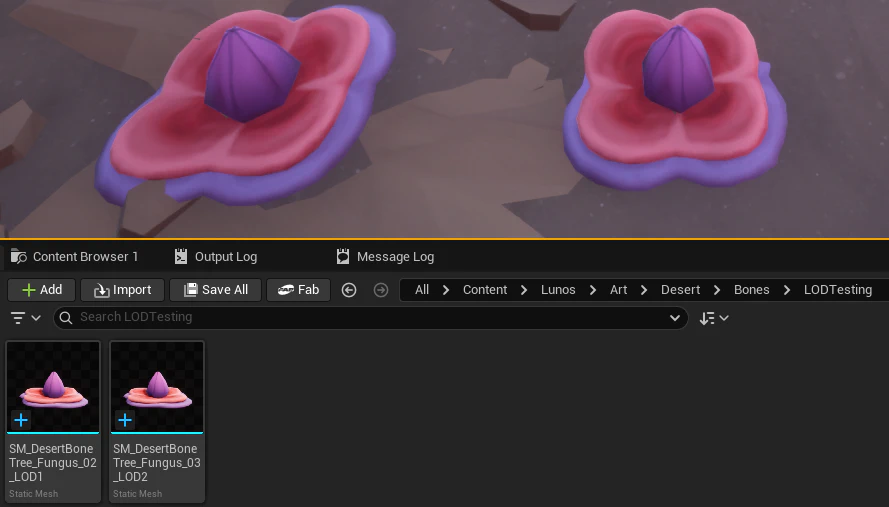Click the Import button

point(122,290)
